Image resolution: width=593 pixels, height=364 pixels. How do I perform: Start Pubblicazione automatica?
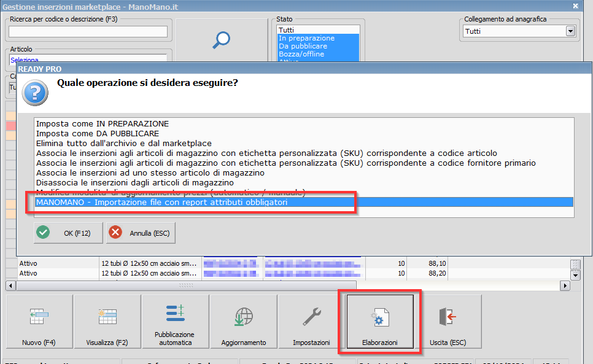[x=175, y=322]
